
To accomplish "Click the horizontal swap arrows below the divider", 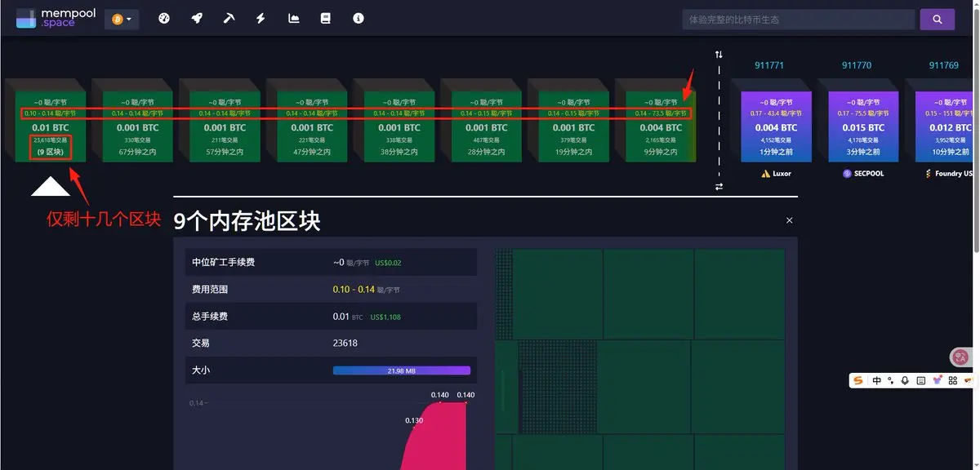I will tap(719, 187).
